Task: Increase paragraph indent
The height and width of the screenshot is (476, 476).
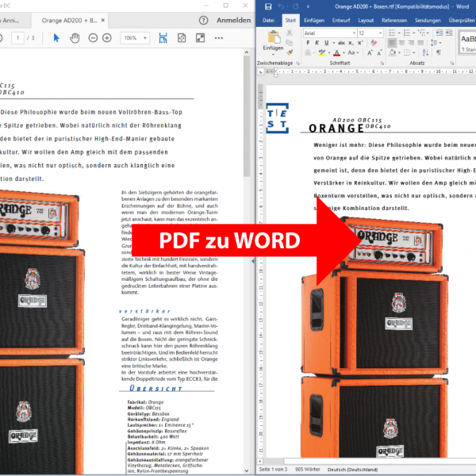Action: point(449,33)
